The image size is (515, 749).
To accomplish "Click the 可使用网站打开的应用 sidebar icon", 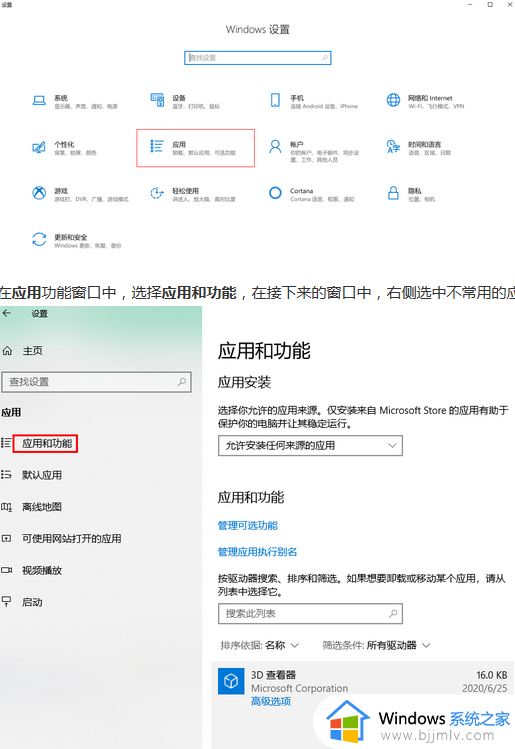I will (6, 538).
